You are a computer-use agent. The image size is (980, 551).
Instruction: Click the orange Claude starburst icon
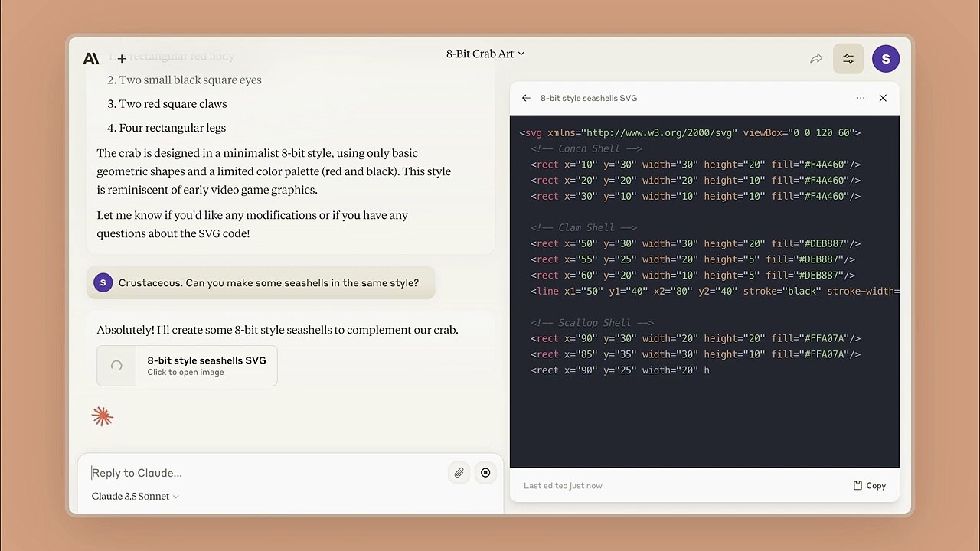click(x=103, y=416)
